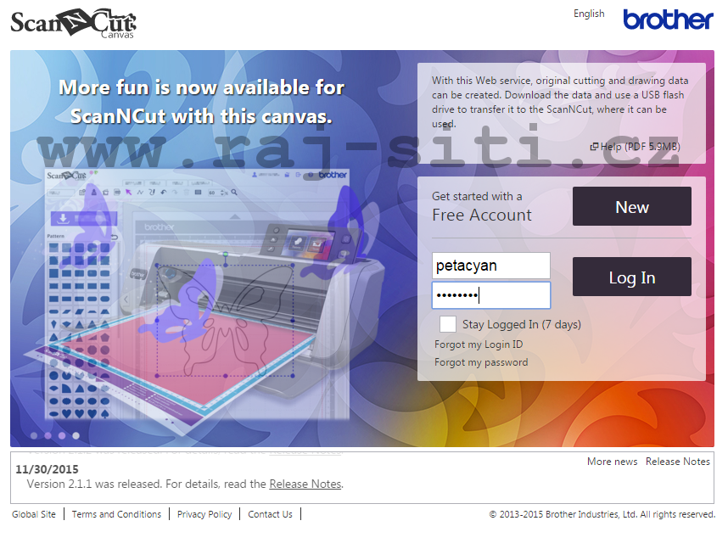The image size is (728, 560).
Task: Enable the Stay Logged In checkbox
Action: click(448, 324)
